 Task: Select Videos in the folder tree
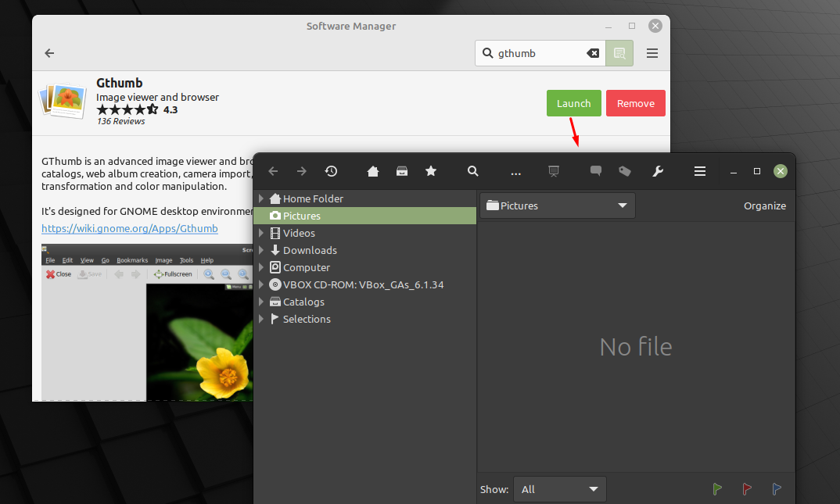[x=364, y=233]
